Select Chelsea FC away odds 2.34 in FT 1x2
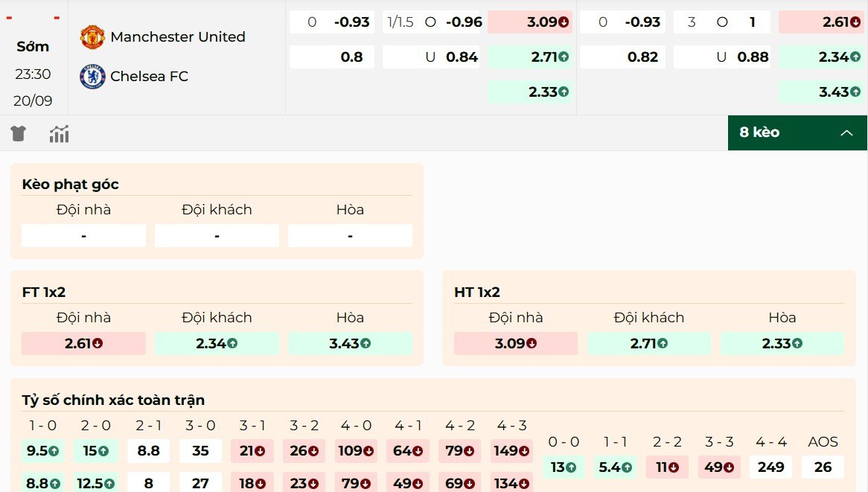 [x=217, y=343]
